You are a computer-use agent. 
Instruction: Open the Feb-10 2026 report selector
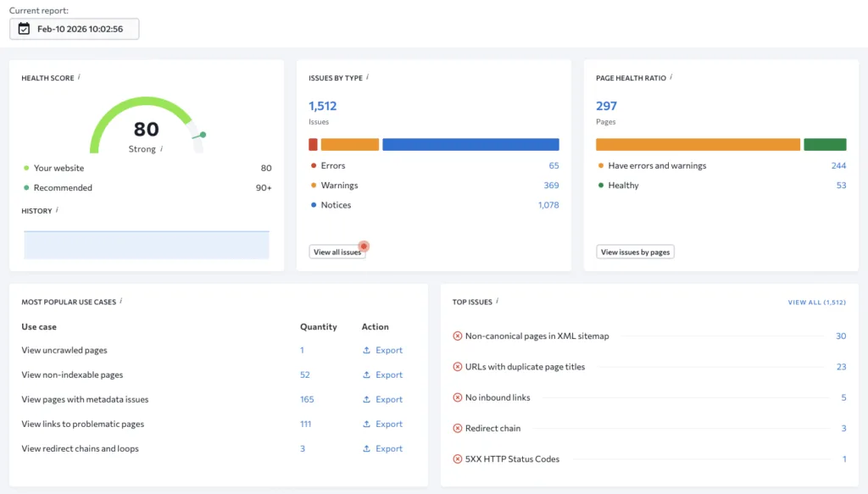click(74, 28)
